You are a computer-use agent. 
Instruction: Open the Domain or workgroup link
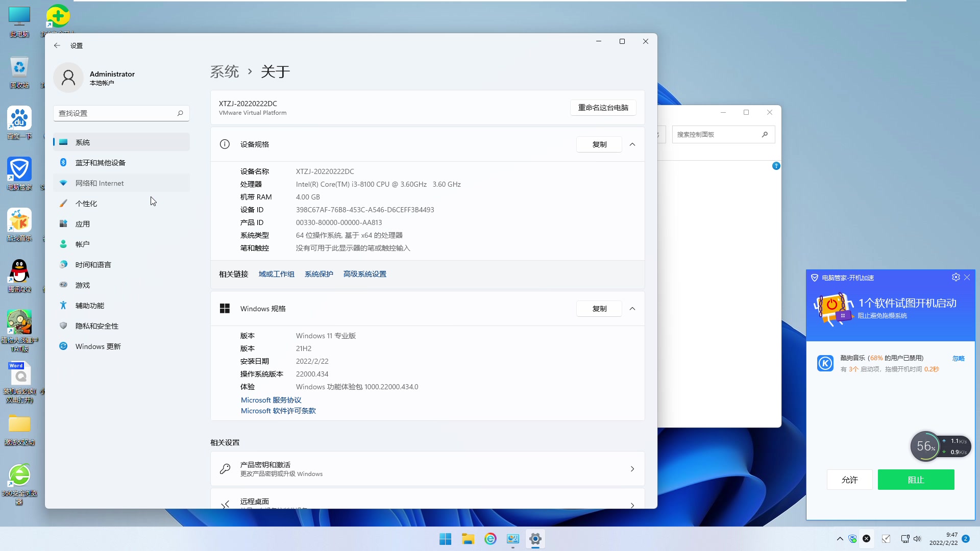tap(276, 274)
